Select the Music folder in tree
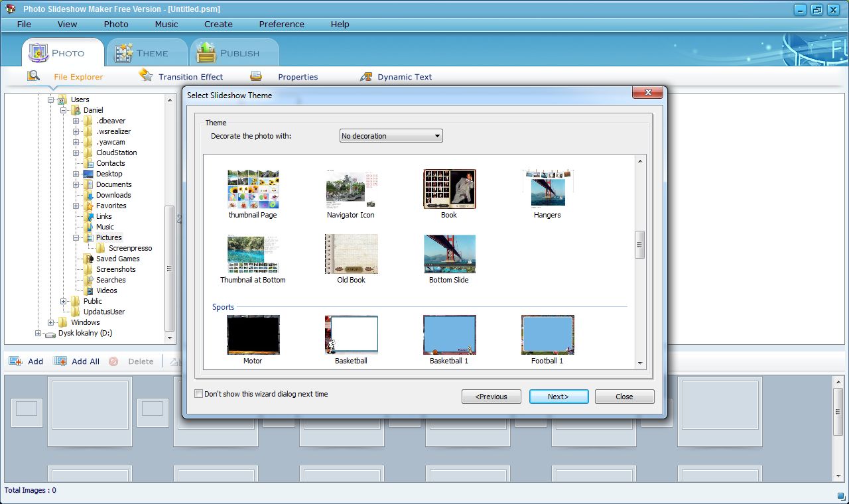This screenshot has width=849, height=504. point(105,227)
